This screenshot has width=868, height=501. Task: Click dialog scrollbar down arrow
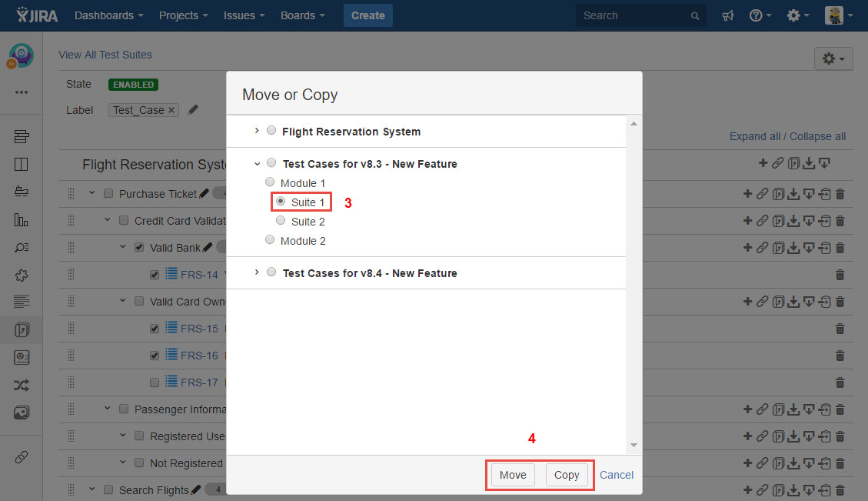coord(634,445)
